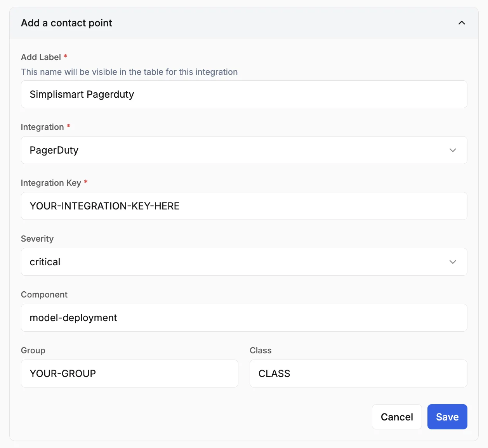This screenshot has height=448, width=488.
Task: Save the contact point
Action: 447,417
